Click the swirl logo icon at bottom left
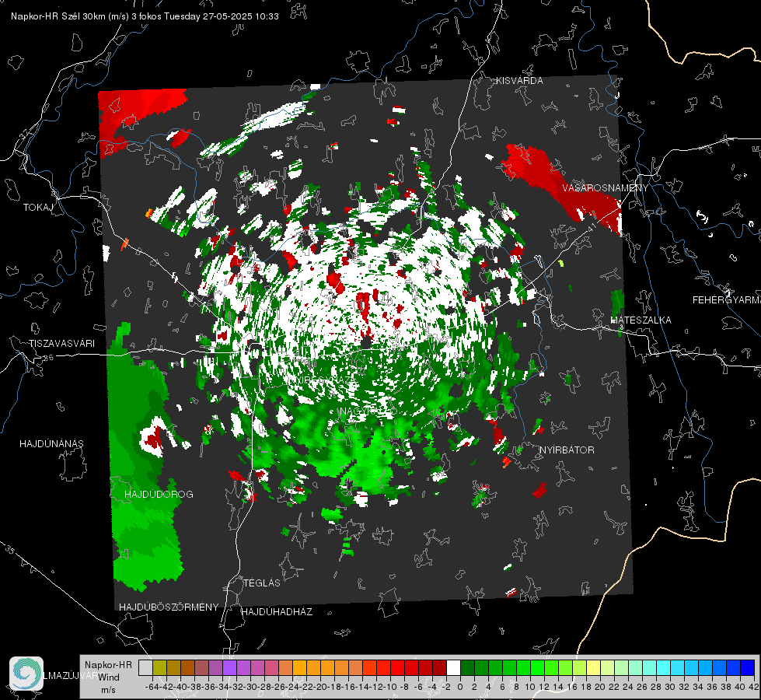This screenshot has height=700, width=761. [x=26, y=674]
